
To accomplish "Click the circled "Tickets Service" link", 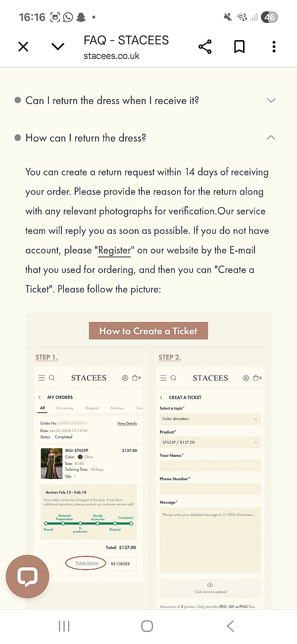I will tap(87, 563).
